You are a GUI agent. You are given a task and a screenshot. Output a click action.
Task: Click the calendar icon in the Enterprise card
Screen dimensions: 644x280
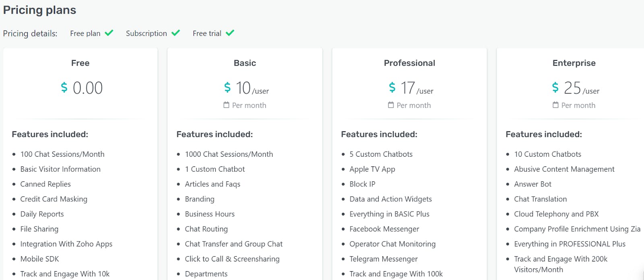(x=555, y=105)
